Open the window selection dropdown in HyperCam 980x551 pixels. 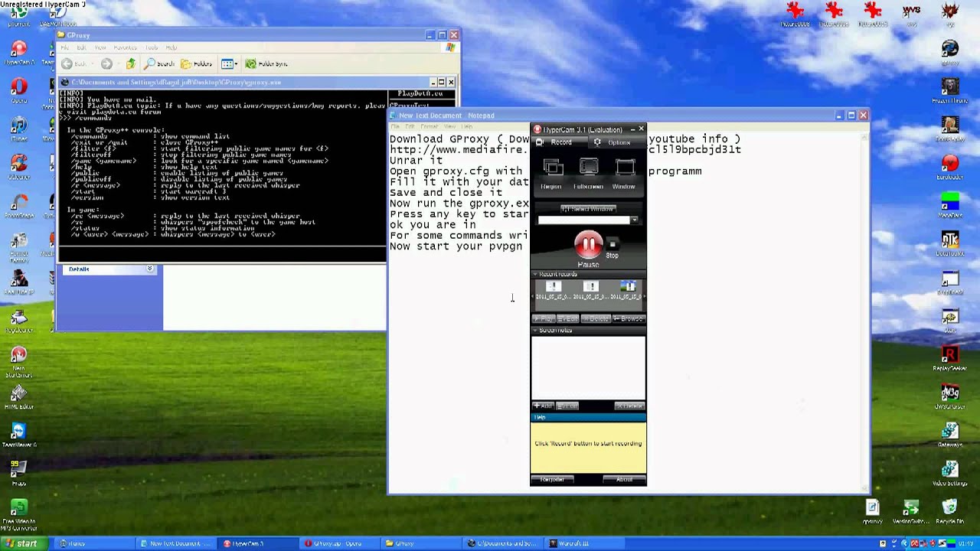coord(634,220)
